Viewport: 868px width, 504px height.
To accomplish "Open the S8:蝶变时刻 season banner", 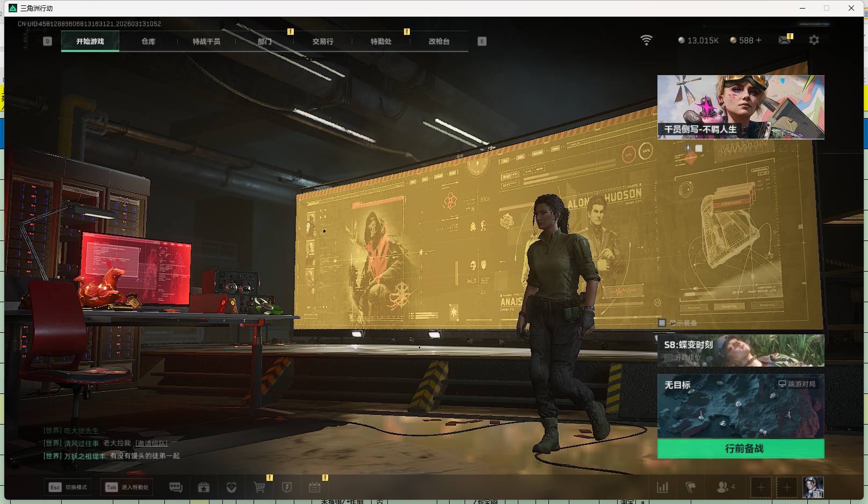I will 741,350.
